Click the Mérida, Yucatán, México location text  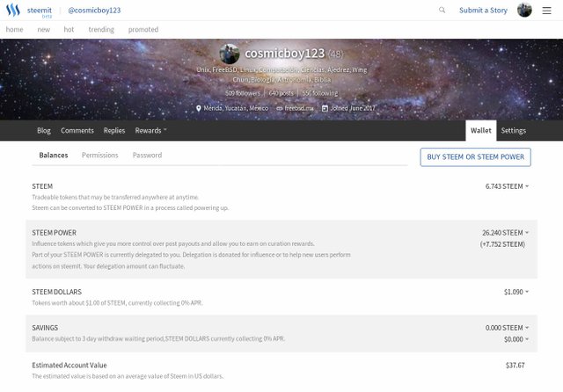236,108
